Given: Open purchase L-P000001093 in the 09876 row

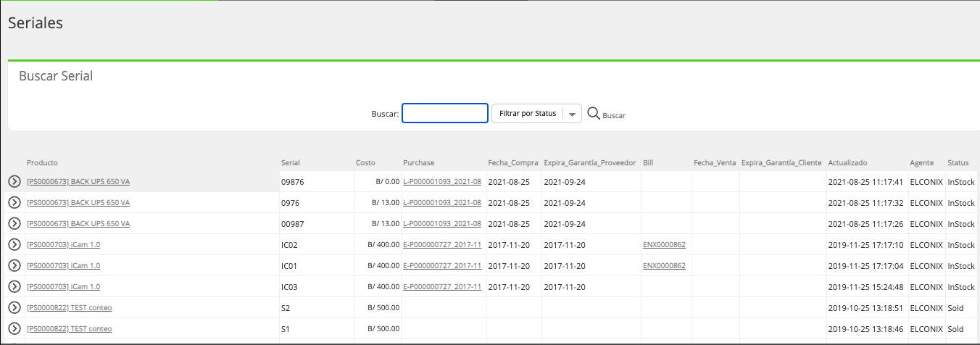Looking at the screenshot, I should (x=442, y=182).
